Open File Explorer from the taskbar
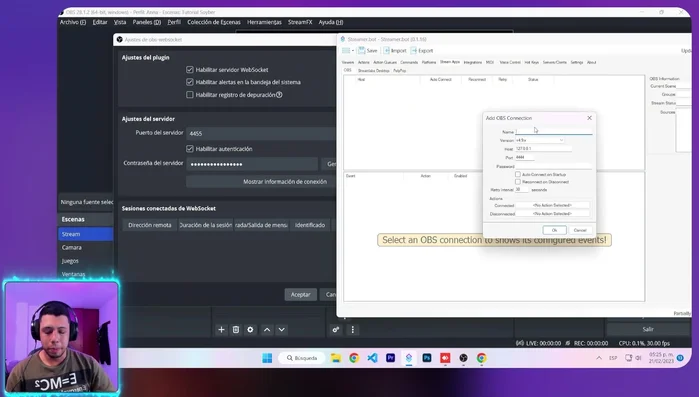This screenshot has width=699, height=397. coord(336,358)
